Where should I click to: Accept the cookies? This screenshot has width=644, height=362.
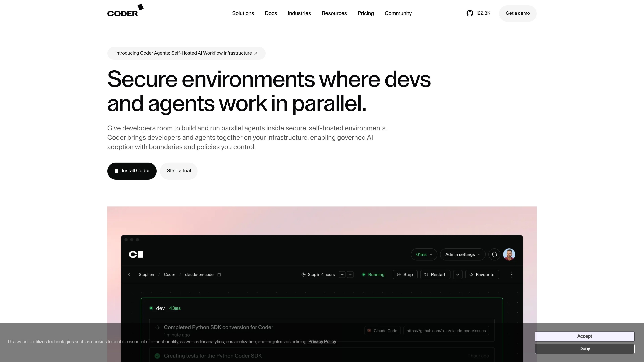584,336
